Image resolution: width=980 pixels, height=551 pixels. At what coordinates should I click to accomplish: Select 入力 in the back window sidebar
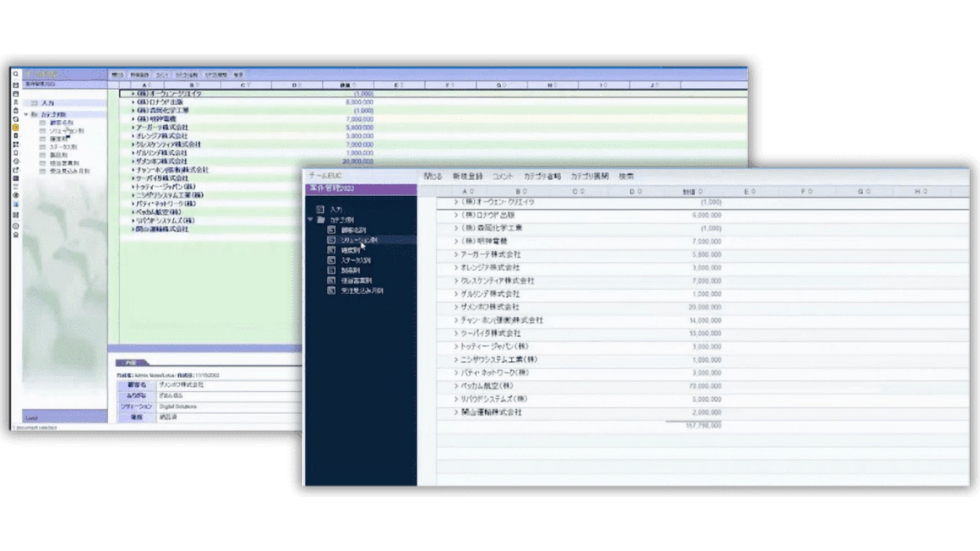coord(48,103)
